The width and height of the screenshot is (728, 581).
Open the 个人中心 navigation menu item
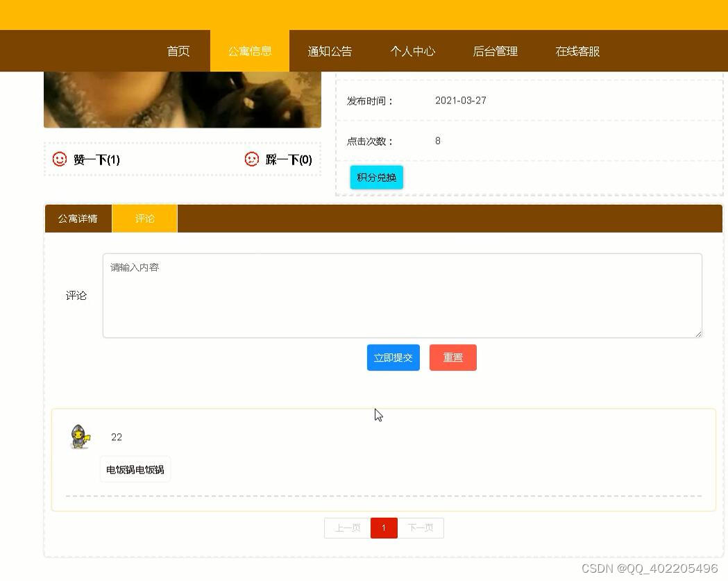[413, 51]
